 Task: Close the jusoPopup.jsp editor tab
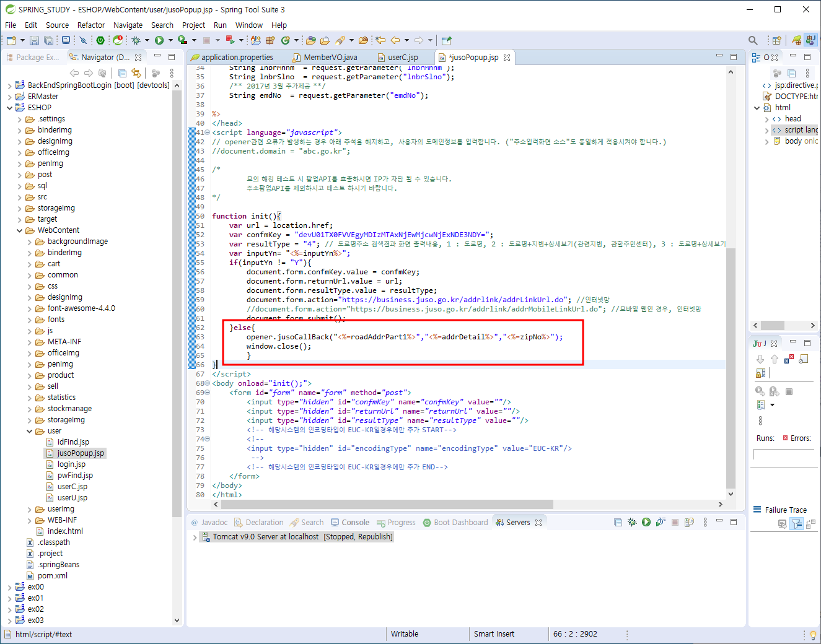point(507,58)
